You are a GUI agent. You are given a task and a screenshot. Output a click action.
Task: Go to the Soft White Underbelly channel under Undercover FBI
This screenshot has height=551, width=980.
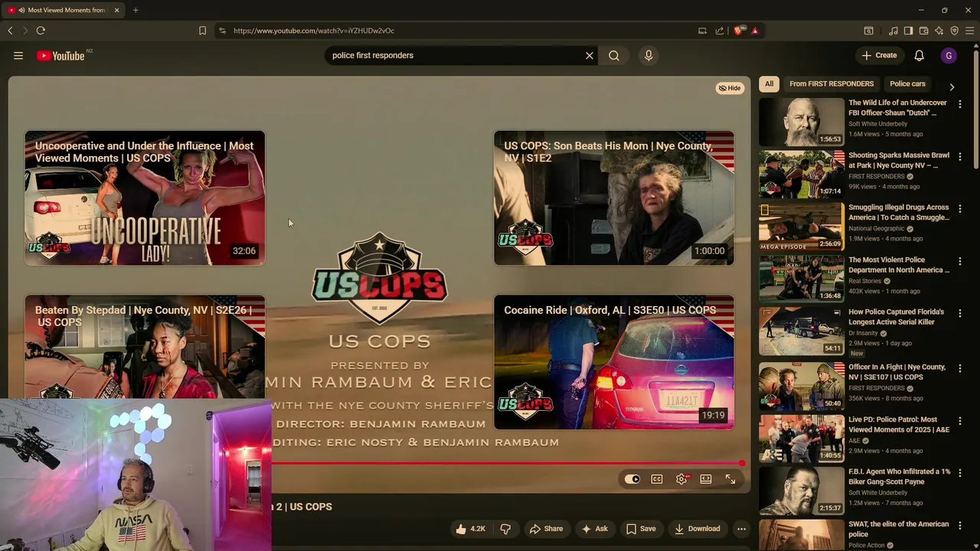tap(877, 124)
